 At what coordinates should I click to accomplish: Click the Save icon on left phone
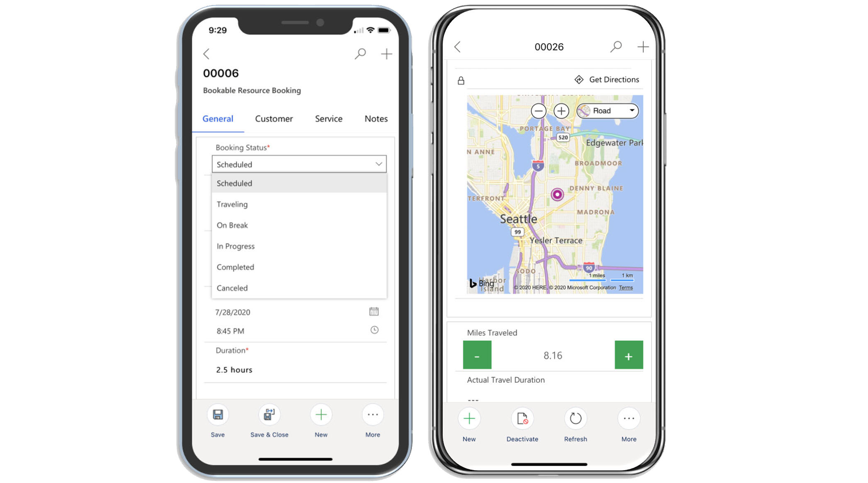tap(217, 415)
